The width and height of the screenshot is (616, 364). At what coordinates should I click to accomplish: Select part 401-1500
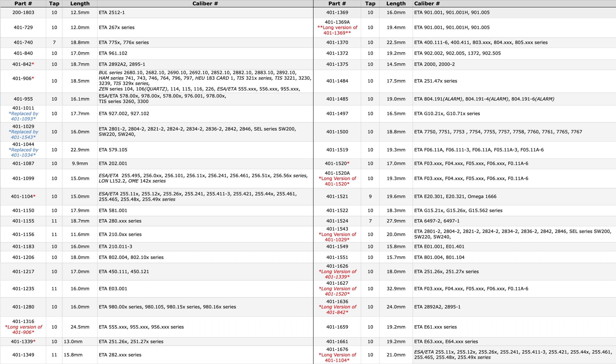337,132
